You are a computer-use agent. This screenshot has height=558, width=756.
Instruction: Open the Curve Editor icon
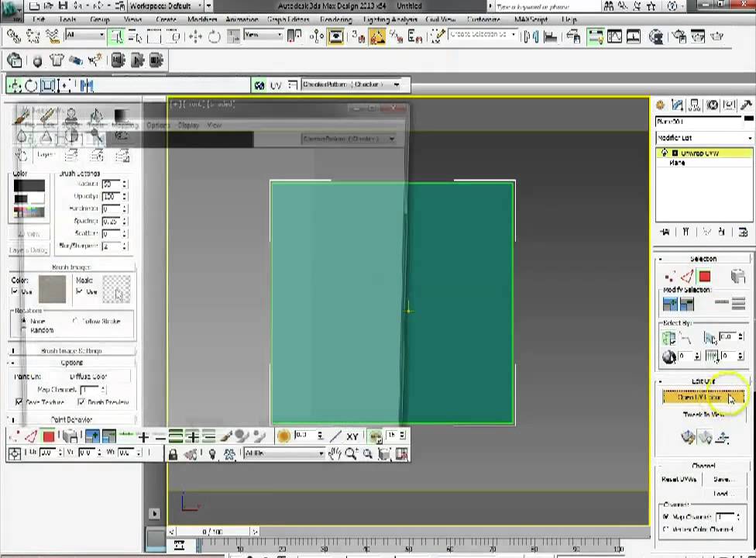point(614,36)
